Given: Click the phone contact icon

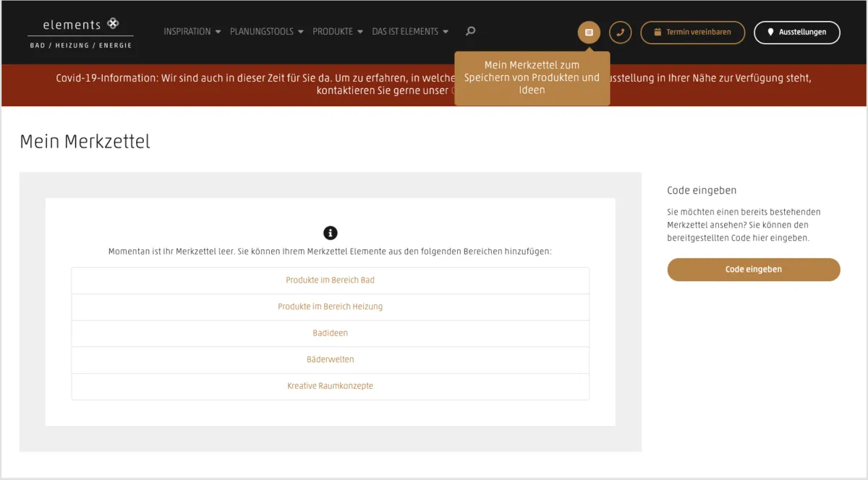Looking at the screenshot, I should point(620,33).
